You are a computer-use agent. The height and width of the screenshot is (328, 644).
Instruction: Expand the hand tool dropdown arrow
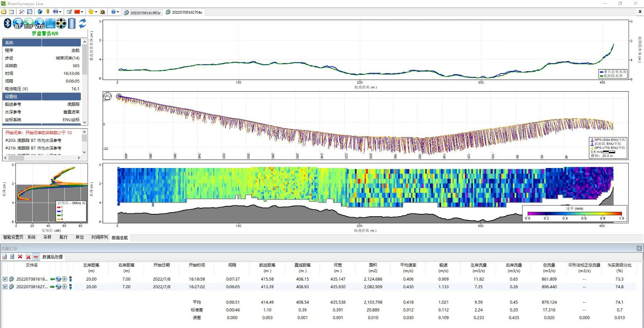pyautogui.click(x=96, y=12)
